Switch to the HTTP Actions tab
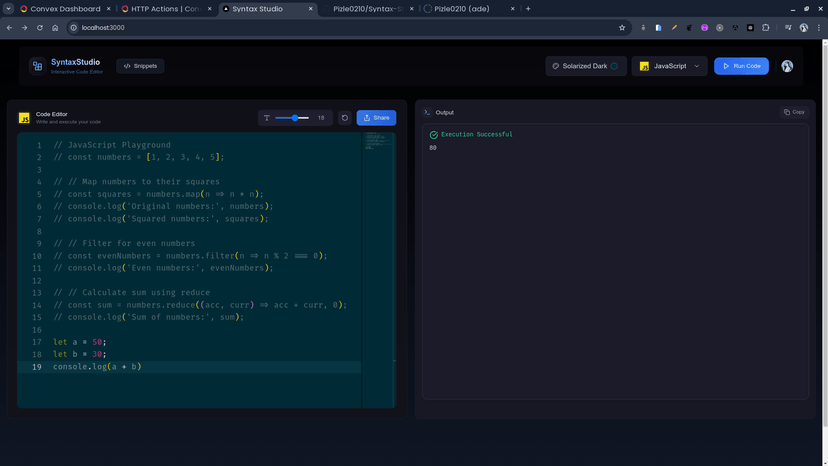Image resolution: width=828 pixels, height=466 pixels. tap(165, 9)
